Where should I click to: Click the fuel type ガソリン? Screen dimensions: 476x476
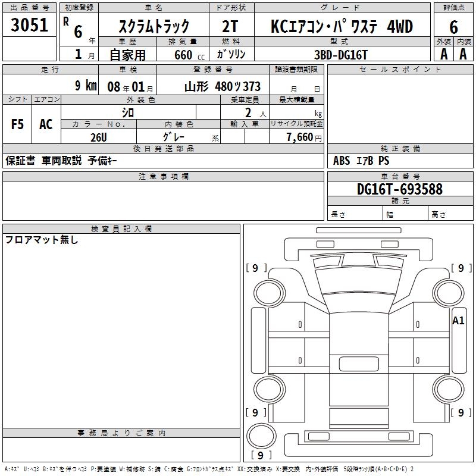point(231,54)
